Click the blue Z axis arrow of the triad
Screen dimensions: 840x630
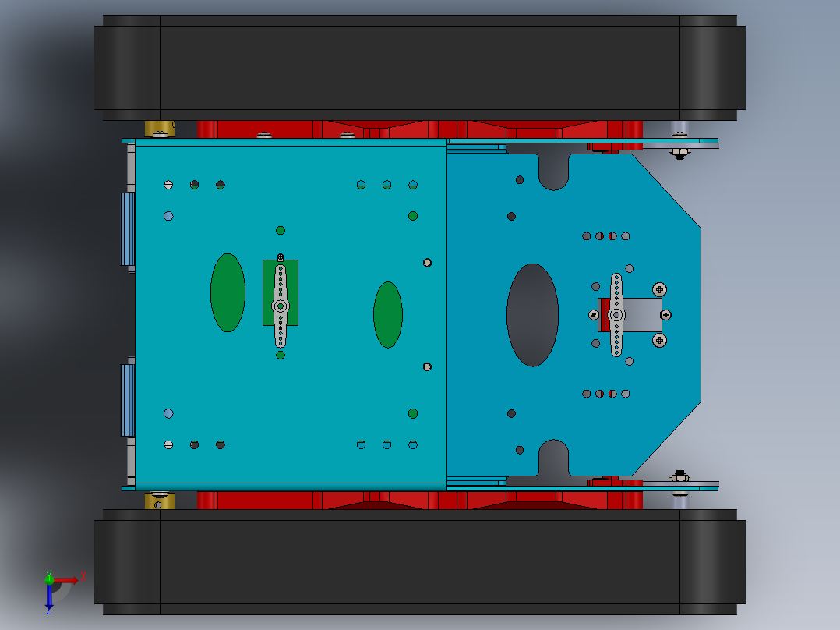coord(49,596)
